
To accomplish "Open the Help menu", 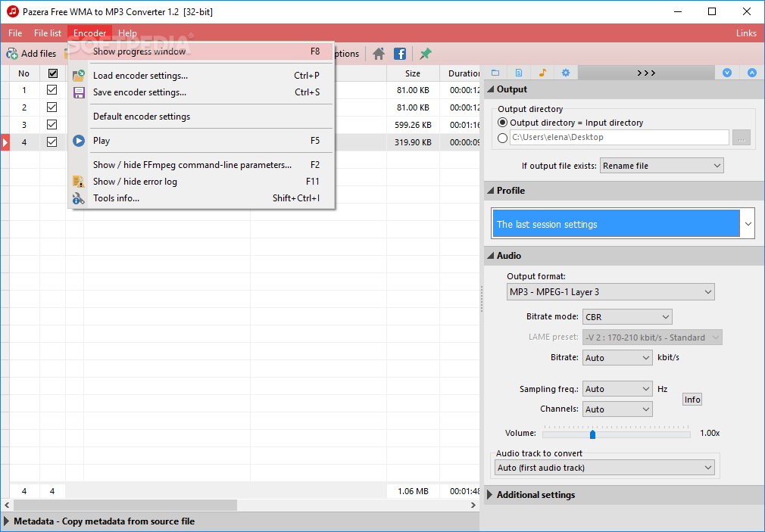I will tap(127, 33).
